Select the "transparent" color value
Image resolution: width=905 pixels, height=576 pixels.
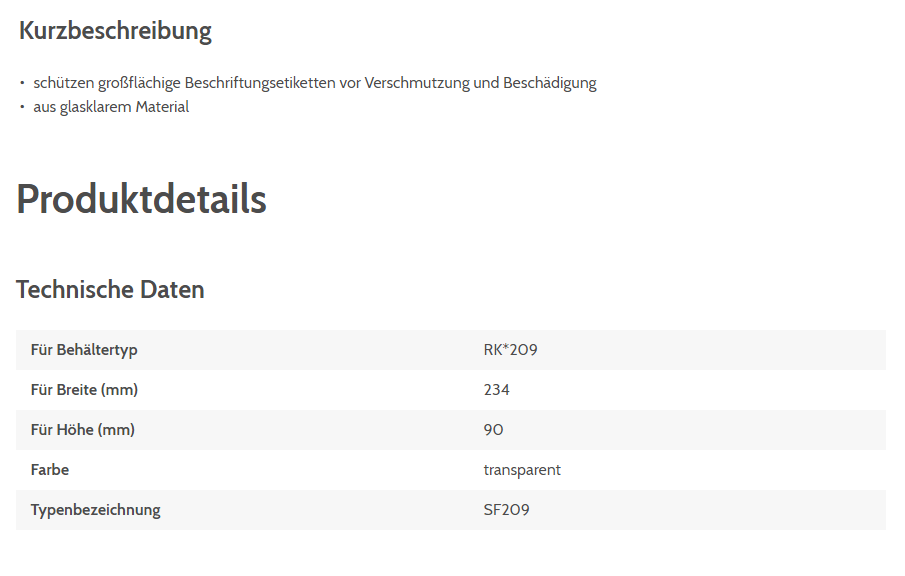(x=522, y=470)
